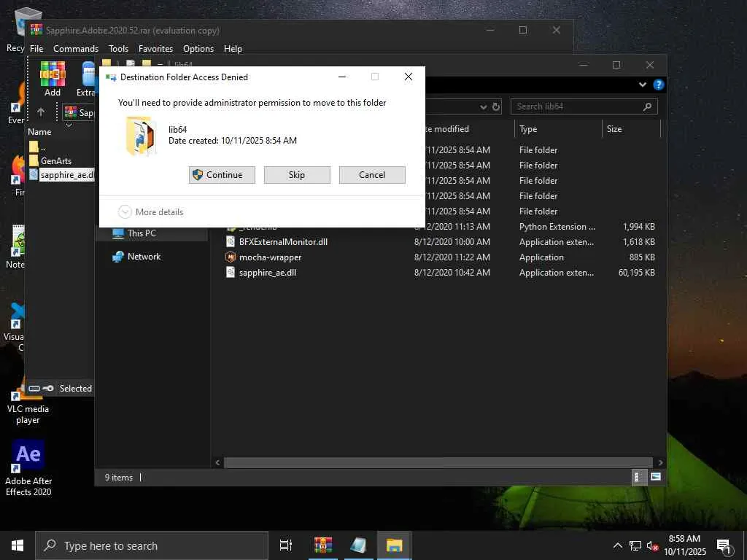The height and width of the screenshot is (560, 747).
Task: Open address bar history dropdown in Explorer
Action: pyautogui.click(x=484, y=107)
